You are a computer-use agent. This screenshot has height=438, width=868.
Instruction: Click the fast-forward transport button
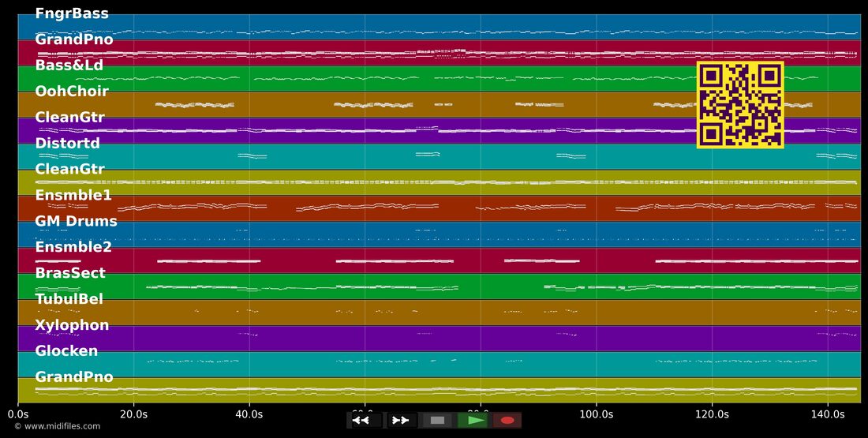tap(401, 421)
